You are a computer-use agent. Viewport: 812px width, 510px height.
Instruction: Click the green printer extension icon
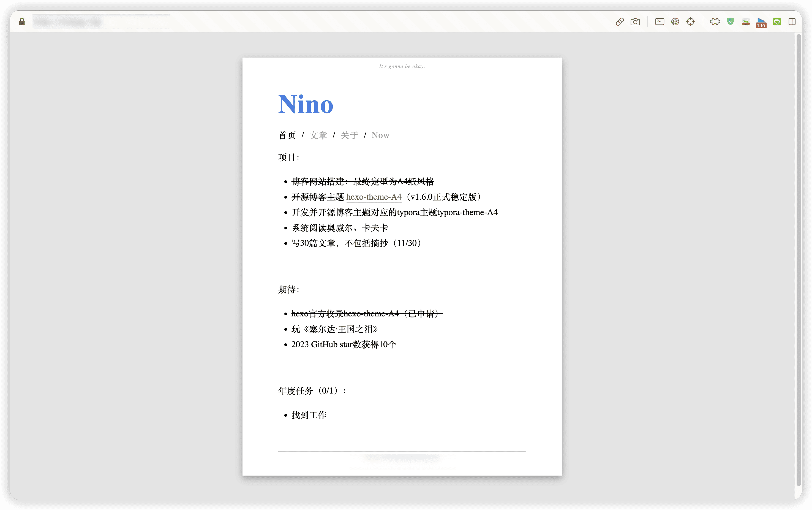tap(776, 22)
